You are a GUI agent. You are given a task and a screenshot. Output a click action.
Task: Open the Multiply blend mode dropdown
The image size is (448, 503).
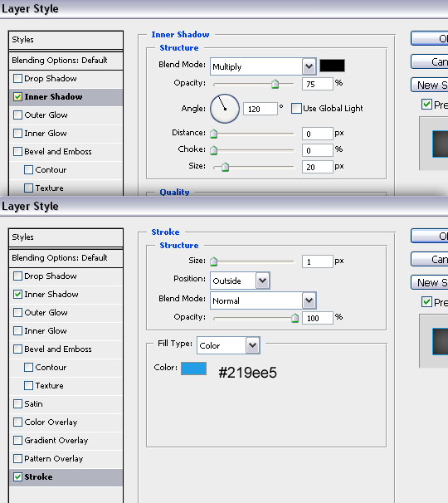[263, 66]
